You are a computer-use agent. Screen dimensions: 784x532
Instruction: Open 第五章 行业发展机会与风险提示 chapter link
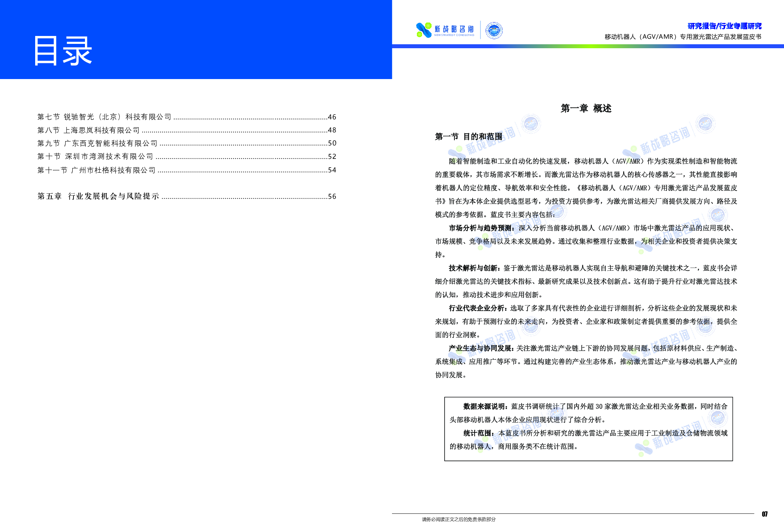[99, 196]
